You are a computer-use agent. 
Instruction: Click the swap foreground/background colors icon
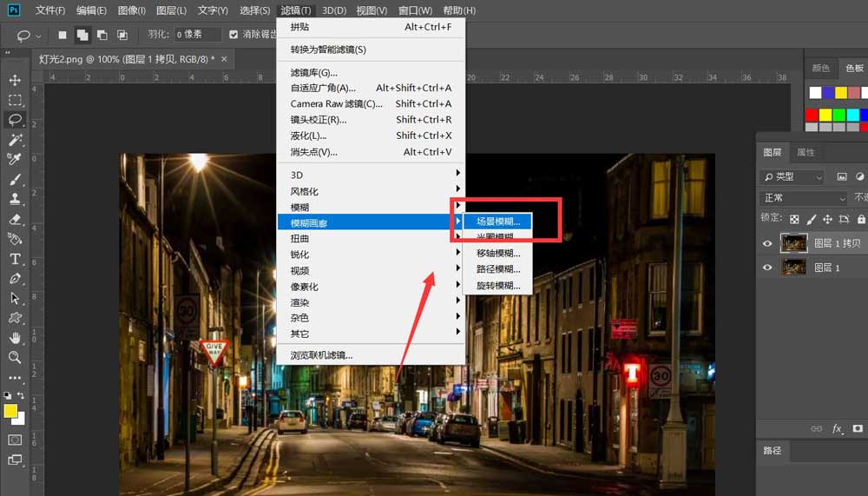click(21, 395)
